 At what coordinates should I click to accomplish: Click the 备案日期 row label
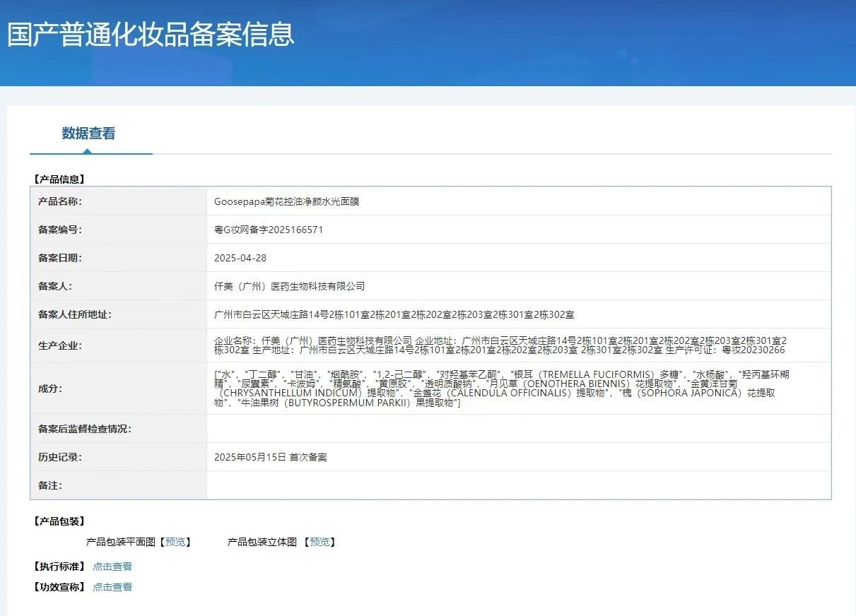60,258
